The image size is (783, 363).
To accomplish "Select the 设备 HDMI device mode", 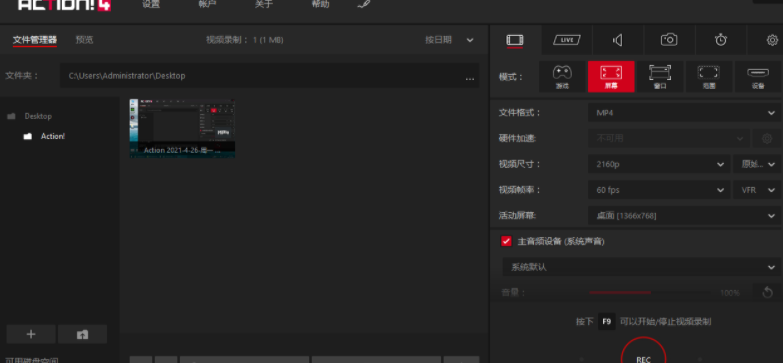I will [758, 76].
